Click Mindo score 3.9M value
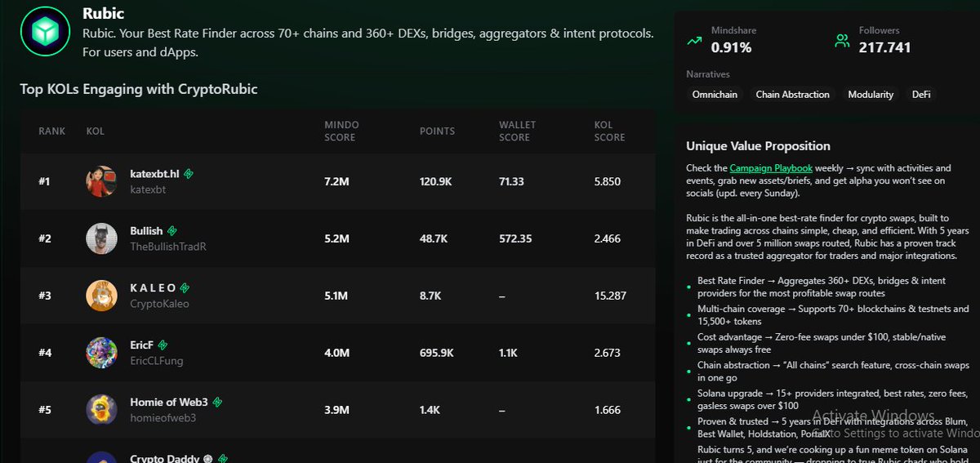This screenshot has height=463, width=980. coord(336,410)
